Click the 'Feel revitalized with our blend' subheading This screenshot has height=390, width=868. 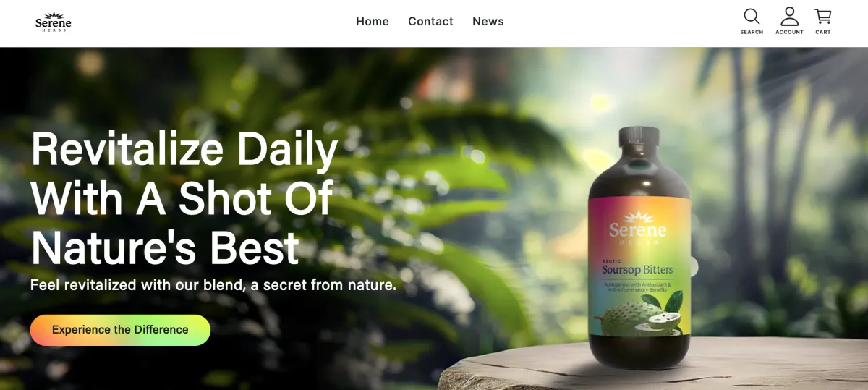(213, 285)
